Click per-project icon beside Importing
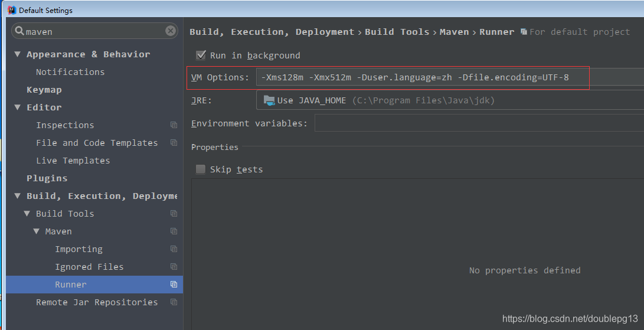The height and width of the screenshot is (330, 644). tap(174, 249)
